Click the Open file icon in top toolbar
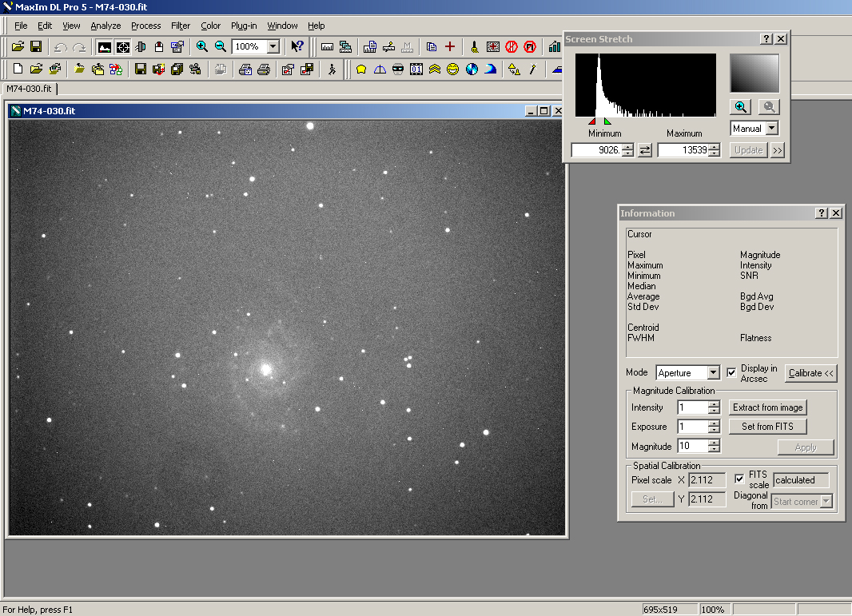The width and height of the screenshot is (852, 616). pos(18,47)
